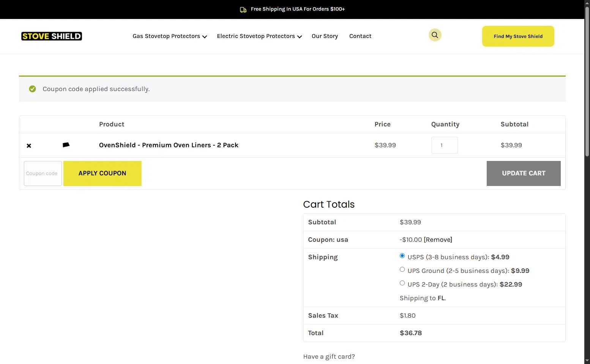The image size is (590, 364).
Task: Expand Electric Stovetop Protectors menu
Action: pos(259,36)
